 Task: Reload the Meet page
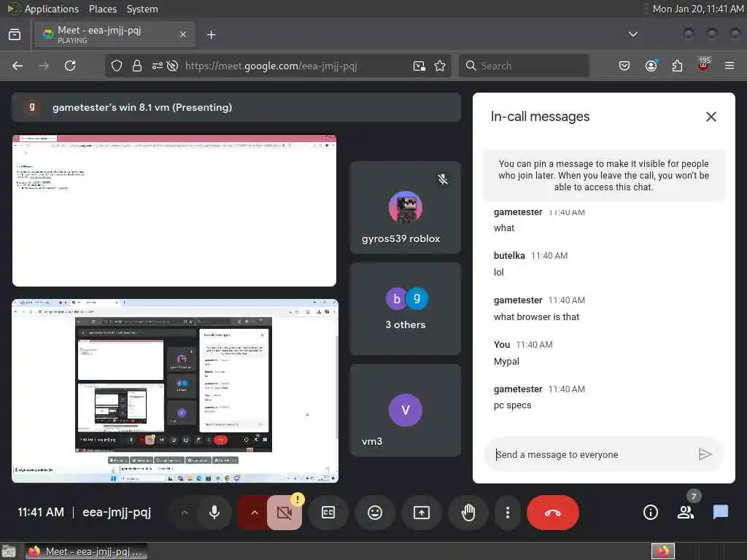(70, 66)
